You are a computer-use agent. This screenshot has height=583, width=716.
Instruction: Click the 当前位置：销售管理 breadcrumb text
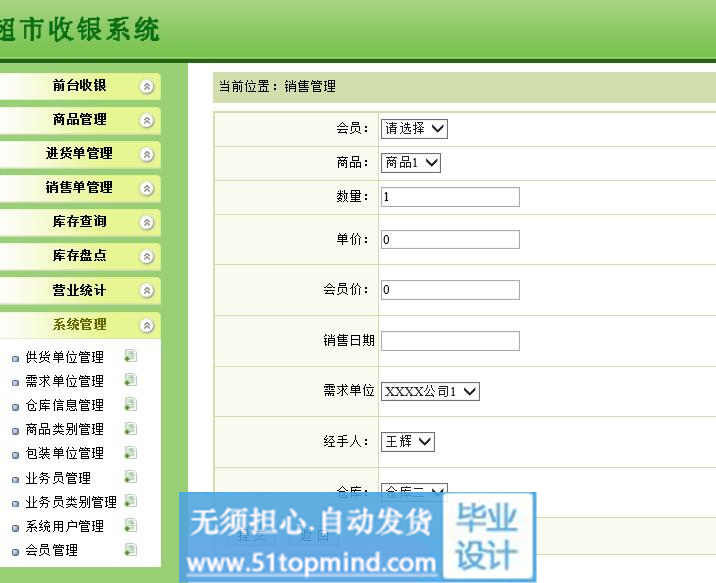(277, 86)
